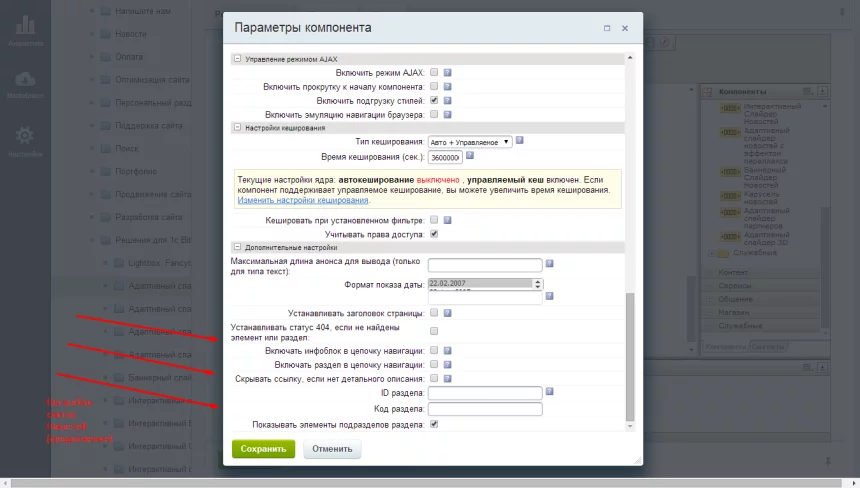Collapse the 'Дополнительные настройки' section
Screen dimensions: 860x488
pyautogui.click(x=237, y=247)
